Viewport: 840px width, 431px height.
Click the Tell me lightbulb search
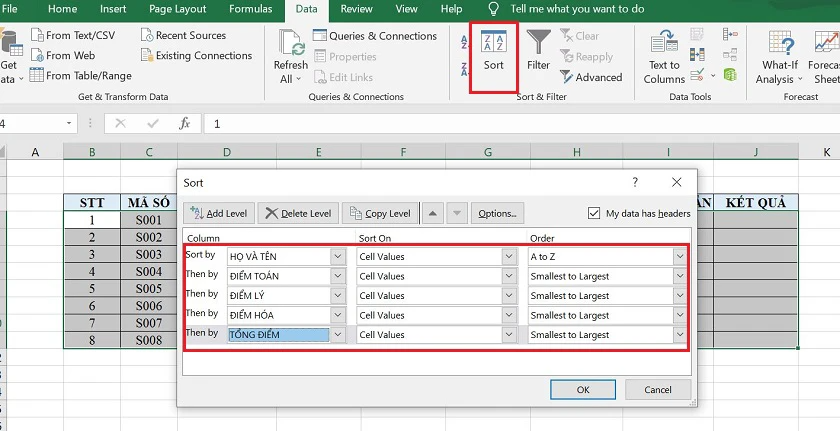tap(494, 9)
